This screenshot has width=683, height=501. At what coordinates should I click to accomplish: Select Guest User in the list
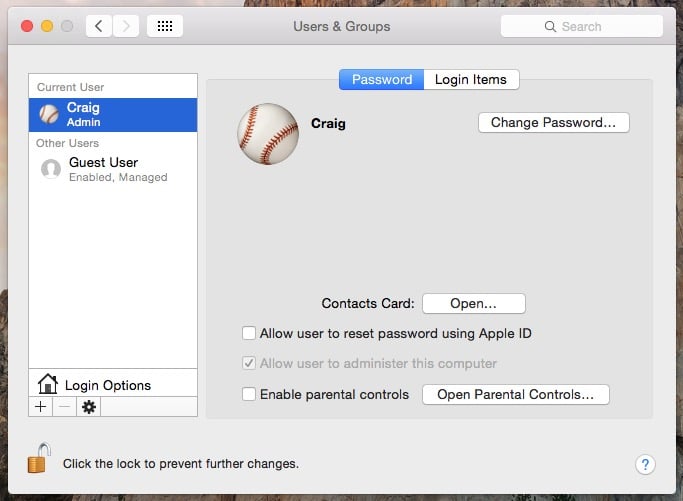pos(113,169)
